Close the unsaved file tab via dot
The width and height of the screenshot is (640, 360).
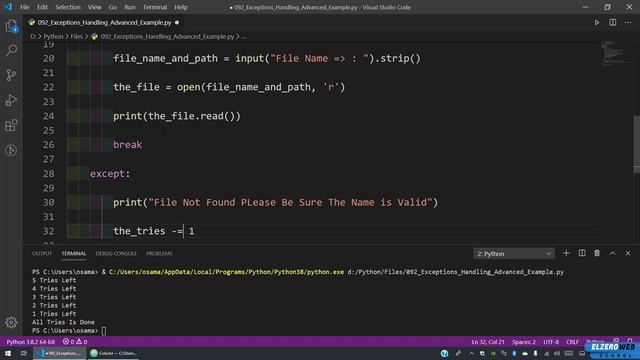click(x=177, y=22)
